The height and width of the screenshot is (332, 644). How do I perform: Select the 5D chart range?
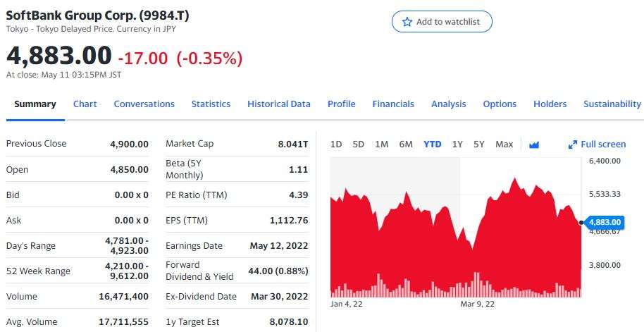(x=358, y=145)
